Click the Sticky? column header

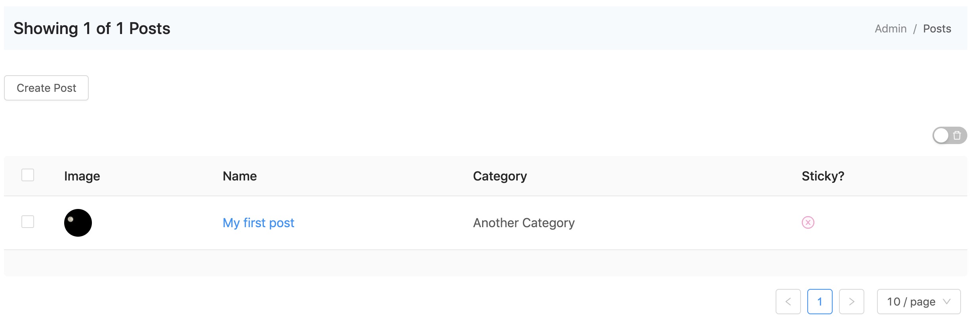[x=823, y=176]
